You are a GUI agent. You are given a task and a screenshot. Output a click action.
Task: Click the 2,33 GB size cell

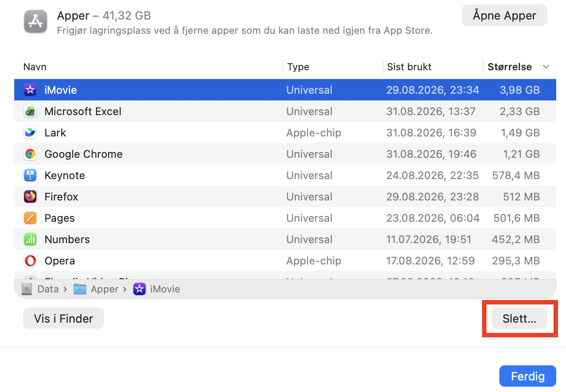click(520, 112)
